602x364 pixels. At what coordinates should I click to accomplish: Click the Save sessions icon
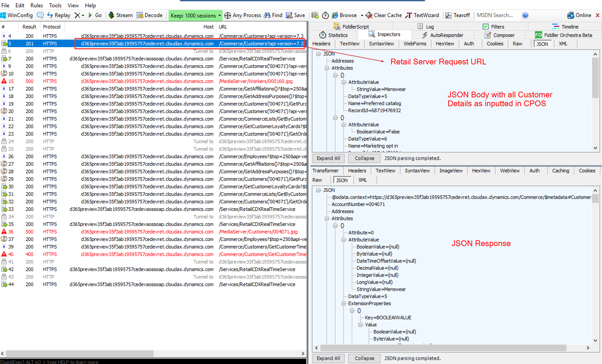click(289, 15)
